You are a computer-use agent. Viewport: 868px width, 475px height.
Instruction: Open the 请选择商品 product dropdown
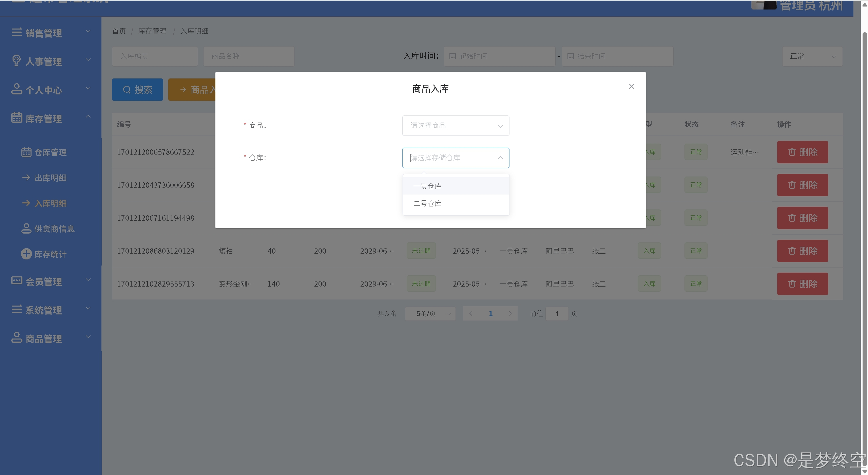coord(455,126)
